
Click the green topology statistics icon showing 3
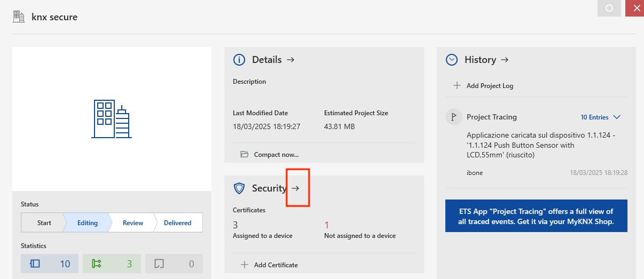[x=97, y=264]
